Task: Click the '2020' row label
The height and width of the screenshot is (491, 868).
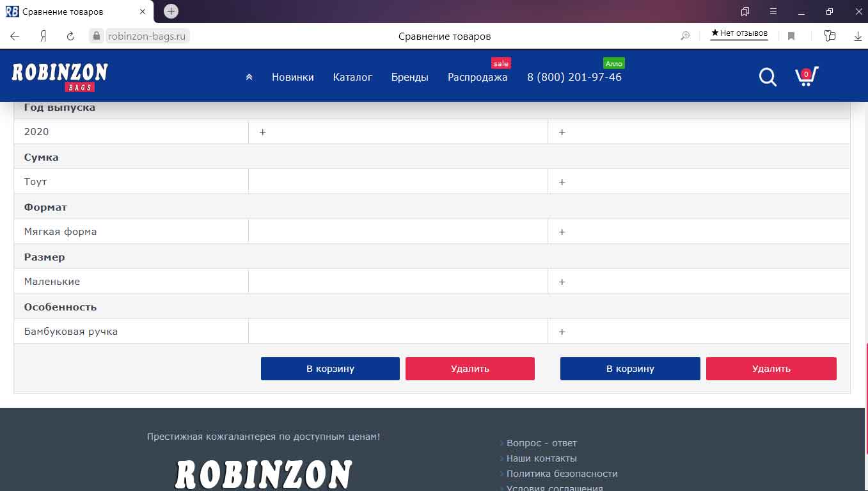Action: pos(36,131)
